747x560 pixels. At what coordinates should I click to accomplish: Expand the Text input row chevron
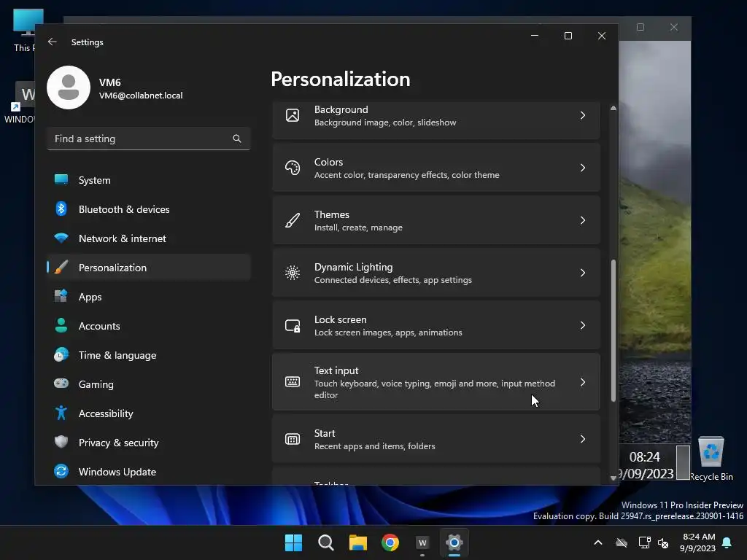[583, 382]
